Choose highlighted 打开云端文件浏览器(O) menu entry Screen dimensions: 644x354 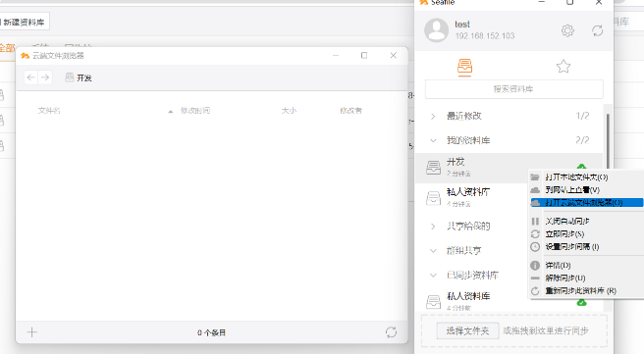586,203
